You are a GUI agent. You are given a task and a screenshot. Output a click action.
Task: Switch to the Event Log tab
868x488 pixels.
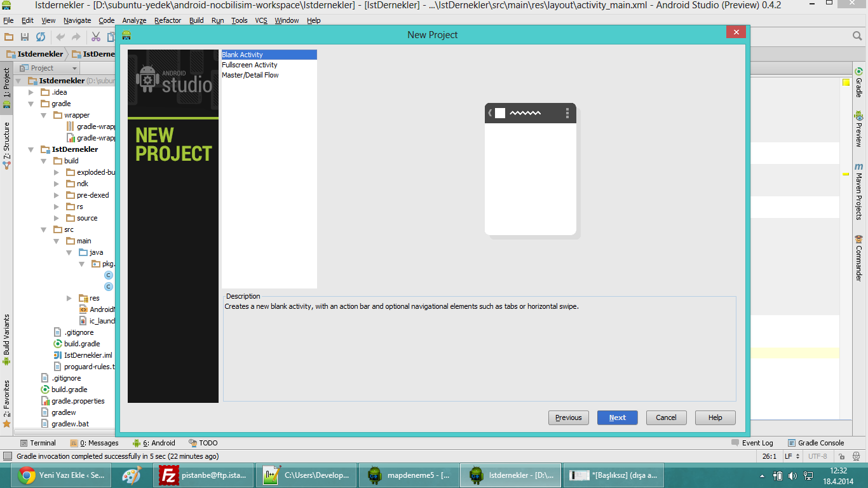(752, 443)
